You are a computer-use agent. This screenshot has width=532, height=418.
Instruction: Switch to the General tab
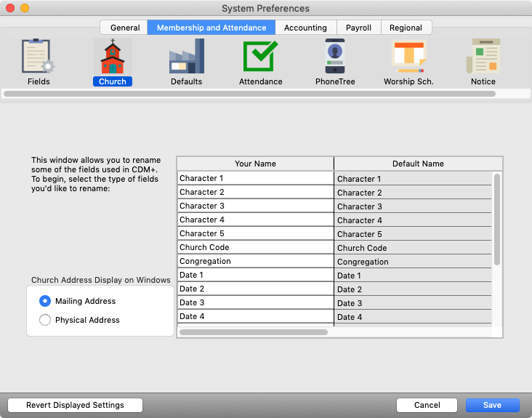pos(125,28)
